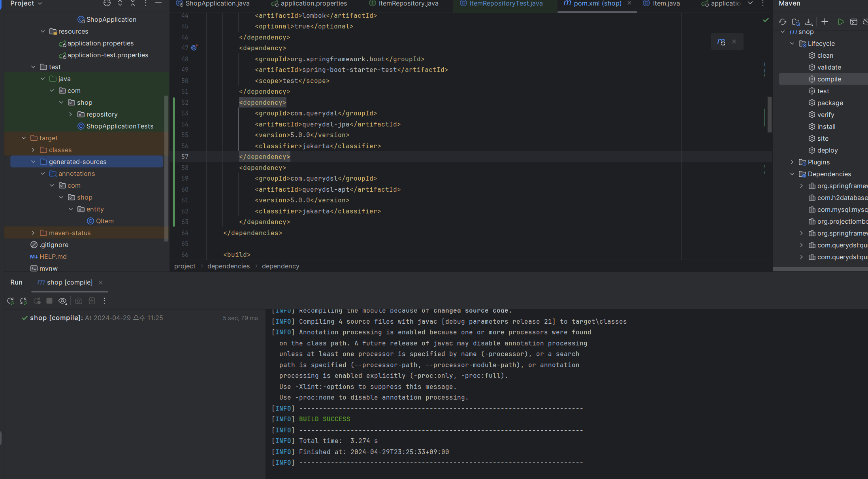Click the editor vertical scrollbar thumb
This screenshot has width=868, height=479.
[769, 115]
